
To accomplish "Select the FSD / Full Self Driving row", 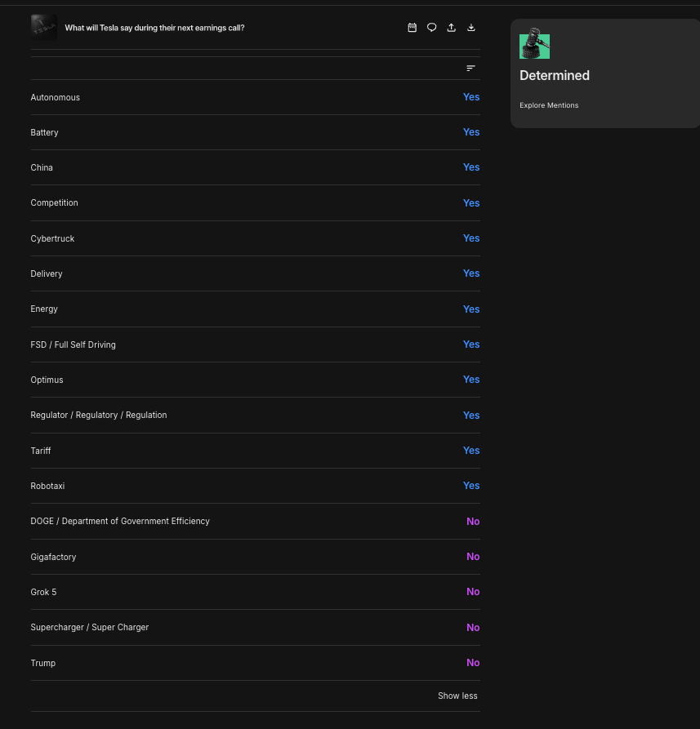I will (256, 344).
